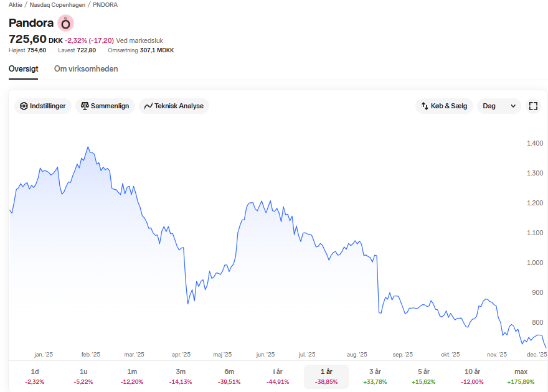Select the i år time range
The height and width of the screenshot is (392, 548).
coord(278,376)
